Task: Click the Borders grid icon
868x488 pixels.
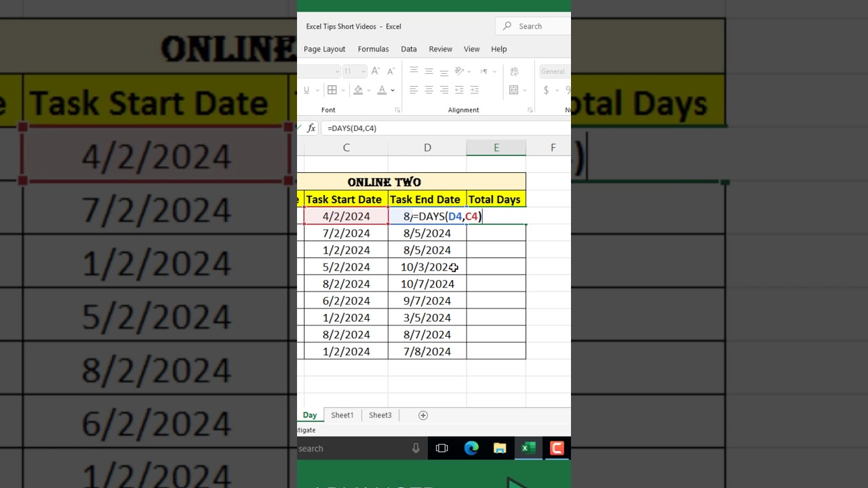Action: pyautogui.click(x=332, y=89)
